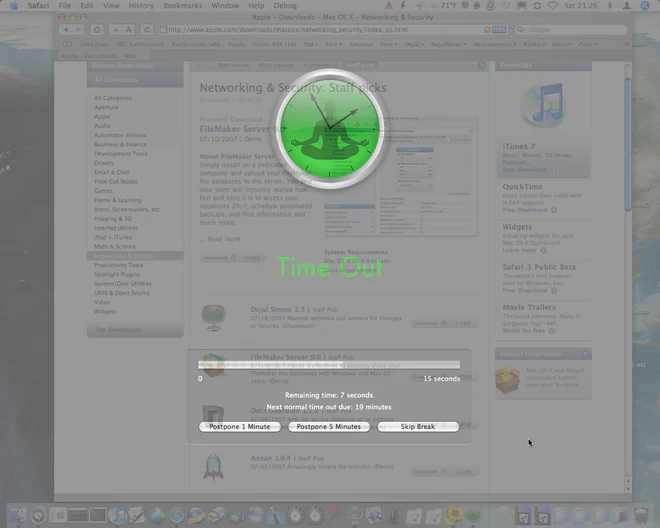Viewport: 660px width, 528px height.
Task: Go forward in Safari history
Action: 78,29
